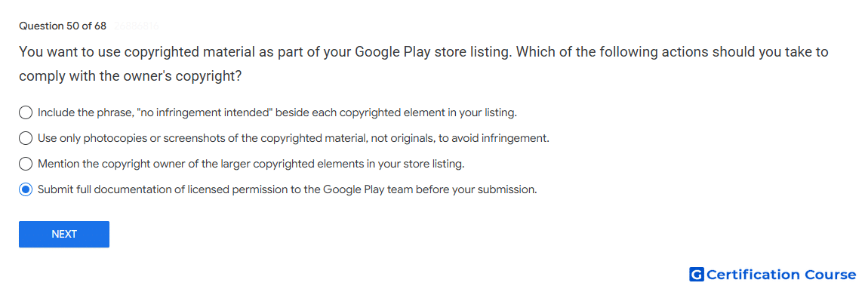This screenshot has width=868, height=289.
Task: Select the "Mention the copyright owner" radio button
Action: coord(26,164)
